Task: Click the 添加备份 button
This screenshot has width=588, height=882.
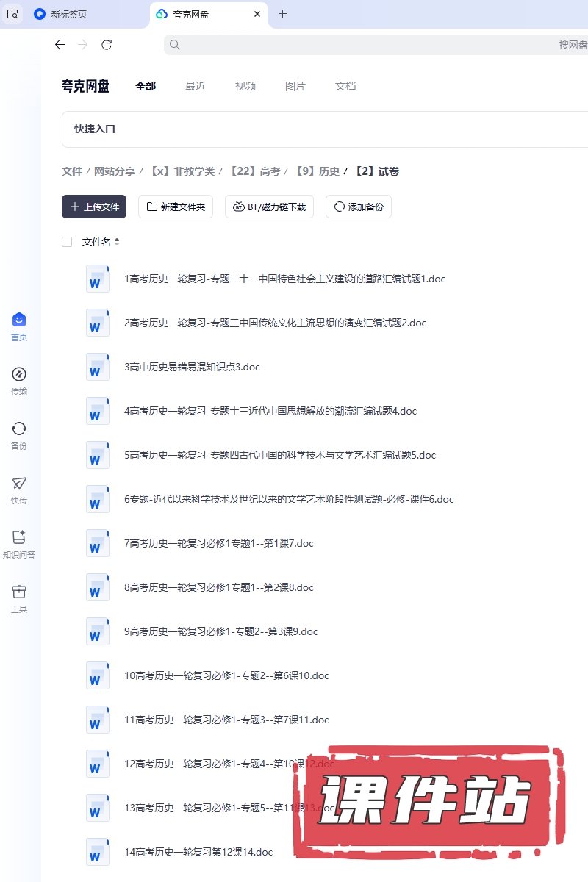Action: click(x=358, y=207)
